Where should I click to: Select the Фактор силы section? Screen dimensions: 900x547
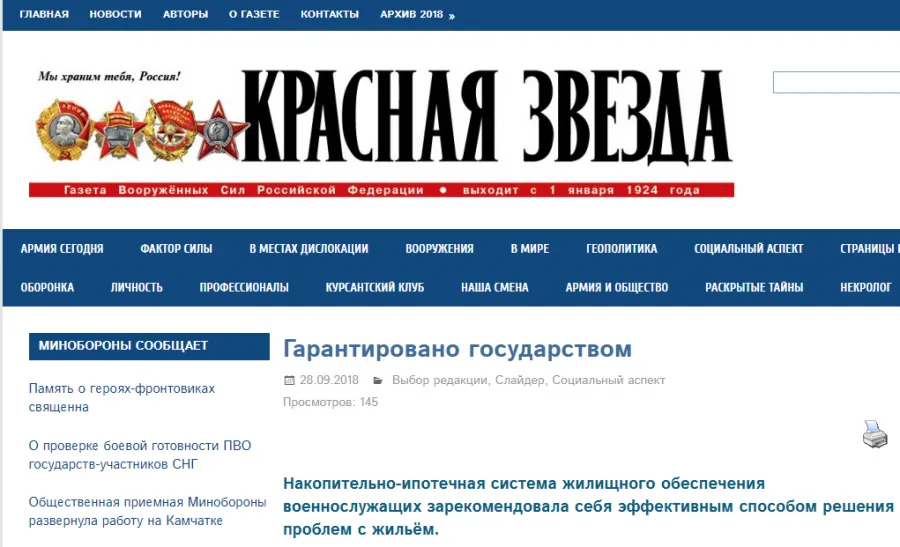tap(176, 249)
